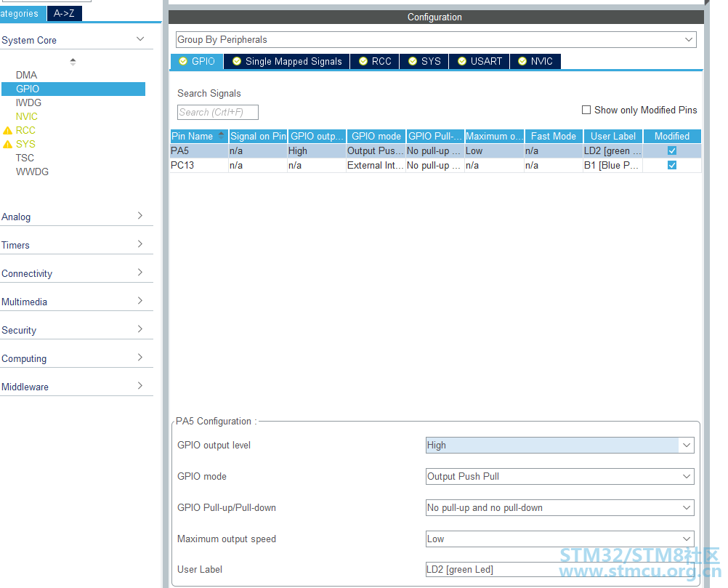
Task: Collapse the System Core category
Action: coord(140,39)
